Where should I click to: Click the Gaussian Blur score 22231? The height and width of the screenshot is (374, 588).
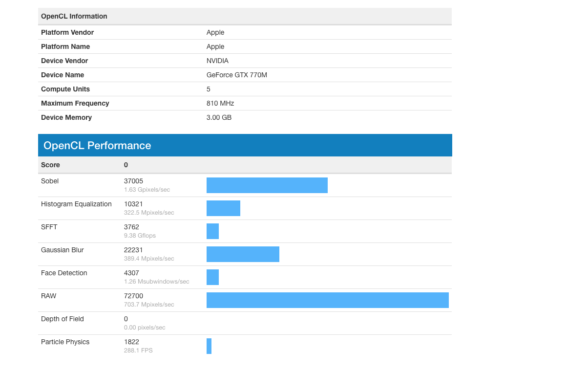(134, 250)
